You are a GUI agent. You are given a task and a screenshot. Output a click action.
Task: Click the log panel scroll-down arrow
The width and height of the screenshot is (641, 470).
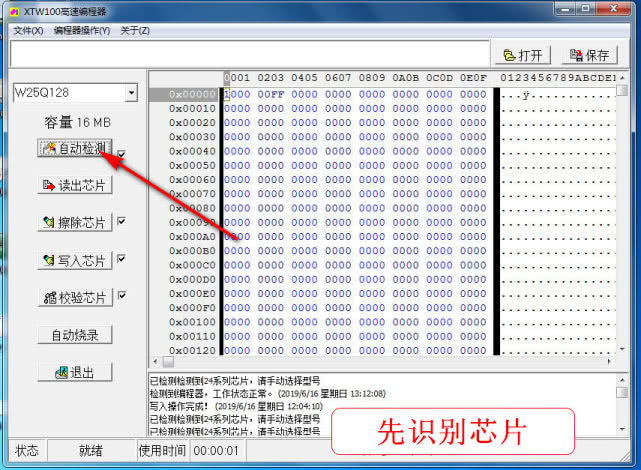coord(622,429)
